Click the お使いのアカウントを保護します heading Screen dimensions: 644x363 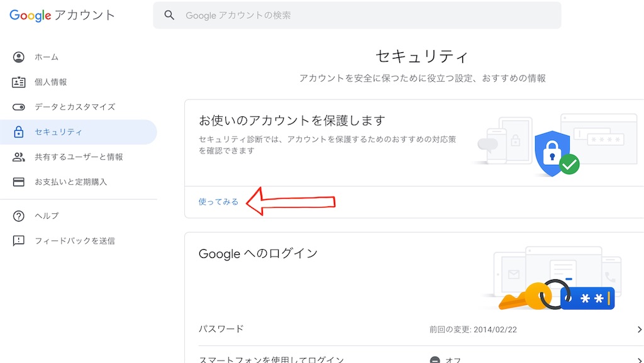[292, 121]
